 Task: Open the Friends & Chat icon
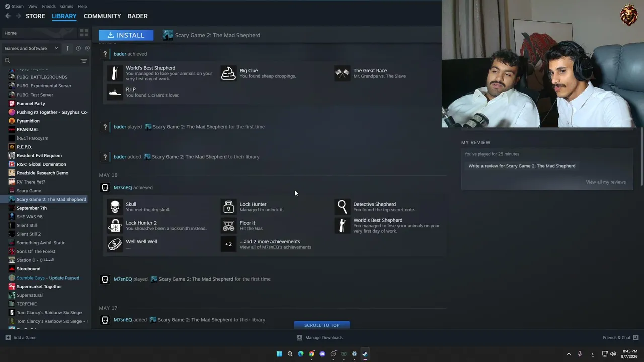pos(635,338)
